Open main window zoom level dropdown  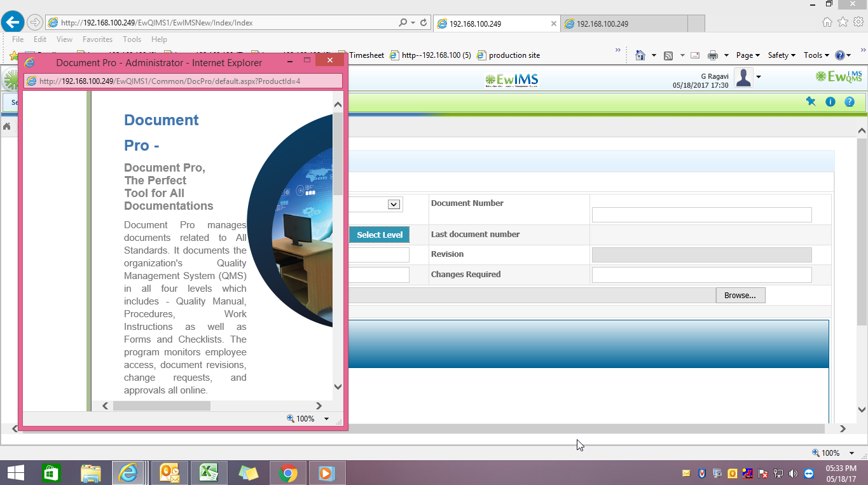point(852,453)
